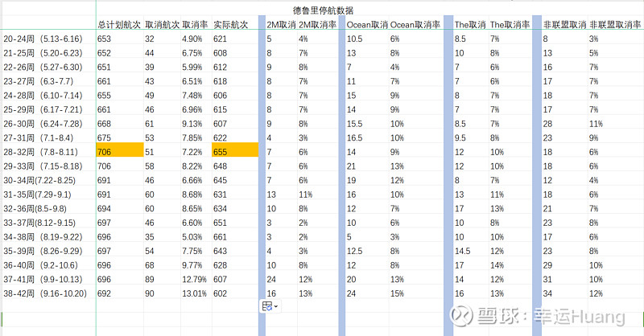This screenshot has height=336, width=644.
Task: Click cancelled voyages value 90
Action: pos(150,293)
